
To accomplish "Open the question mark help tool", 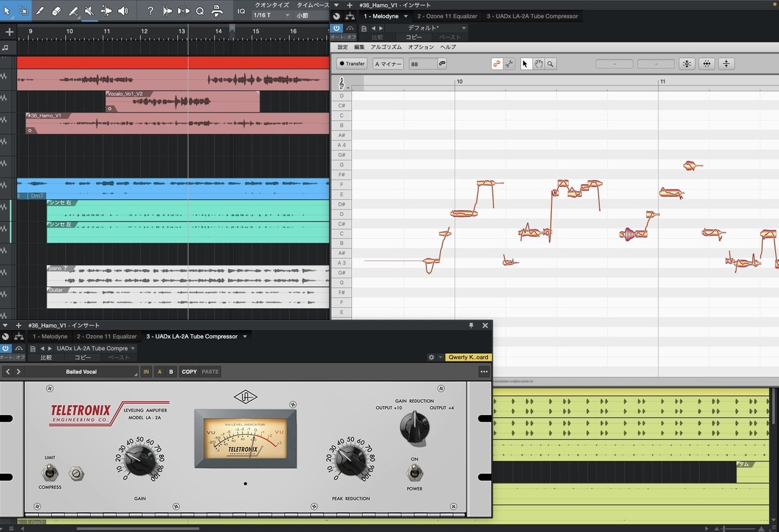I will pos(150,11).
